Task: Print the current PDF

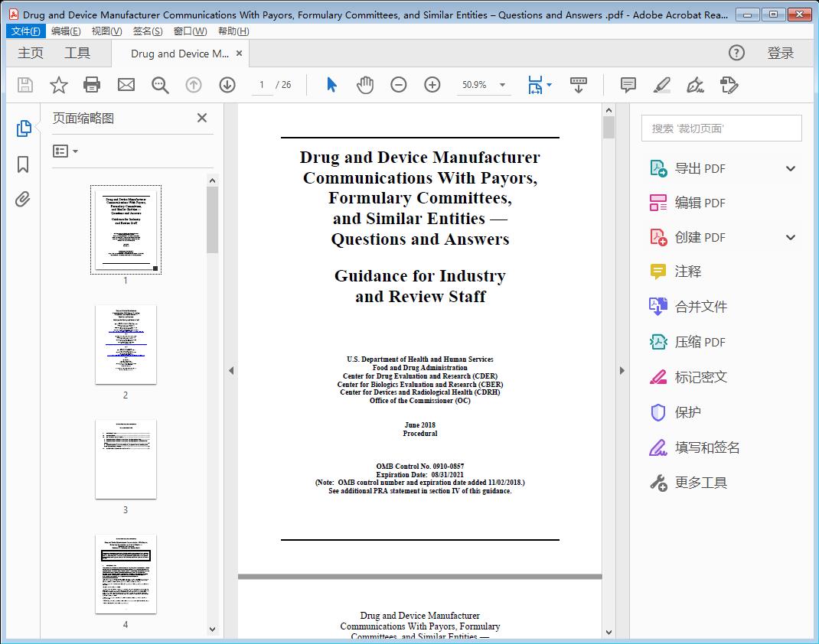Action: 92,85
